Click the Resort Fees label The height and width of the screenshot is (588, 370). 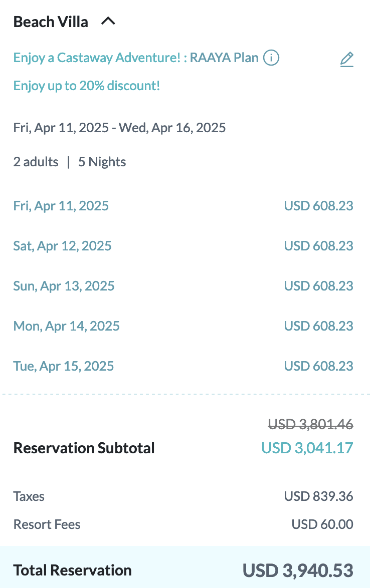(47, 525)
